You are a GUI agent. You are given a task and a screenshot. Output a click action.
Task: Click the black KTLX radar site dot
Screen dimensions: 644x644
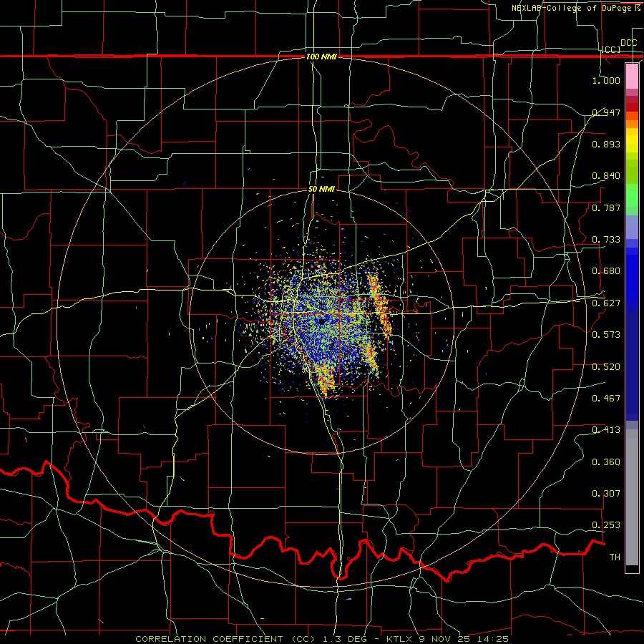[321, 321]
